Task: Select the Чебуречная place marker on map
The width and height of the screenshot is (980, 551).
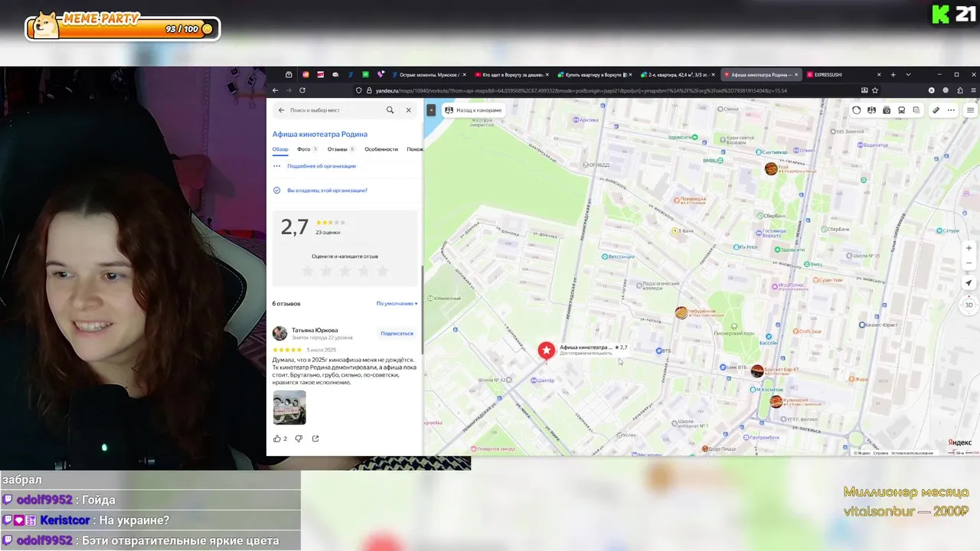Action: pyautogui.click(x=681, y=312)
